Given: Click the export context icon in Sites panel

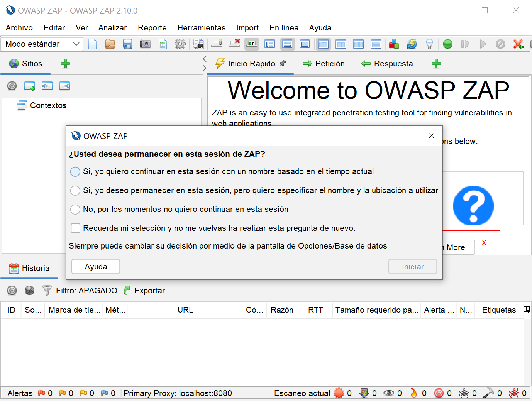Looking at the screenshot, I should (x=64, y=86).
